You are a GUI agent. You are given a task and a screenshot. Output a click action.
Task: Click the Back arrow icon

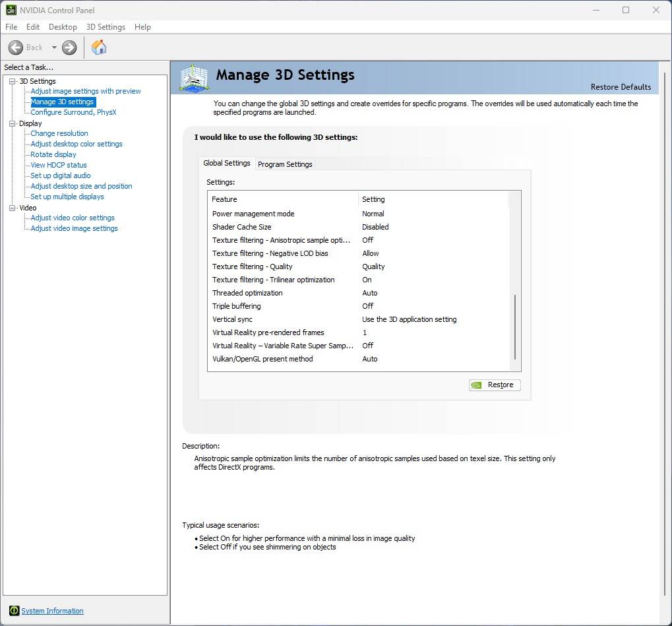(x=16, y=47)
